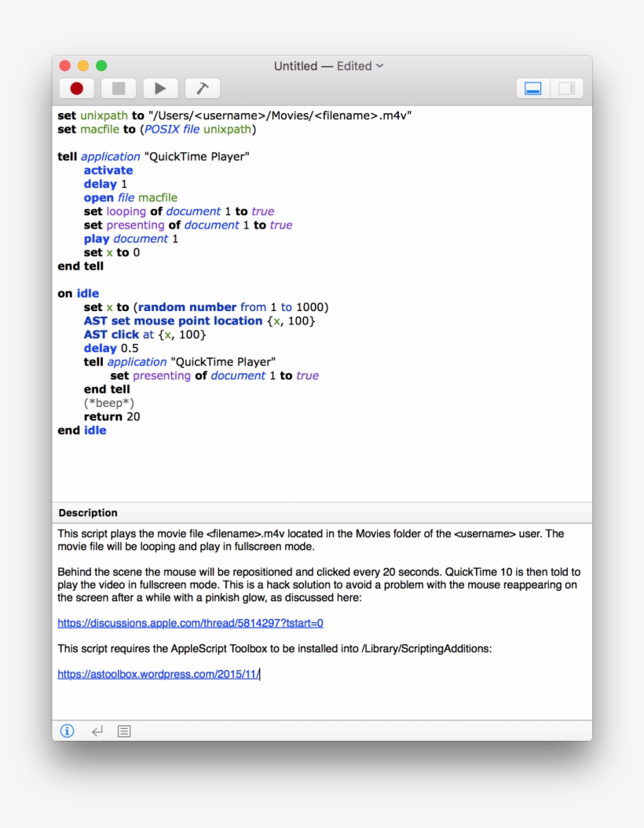Click the Record button to capture actions
The width and height of the screenshot is (644, 828).
pos(76,88)
